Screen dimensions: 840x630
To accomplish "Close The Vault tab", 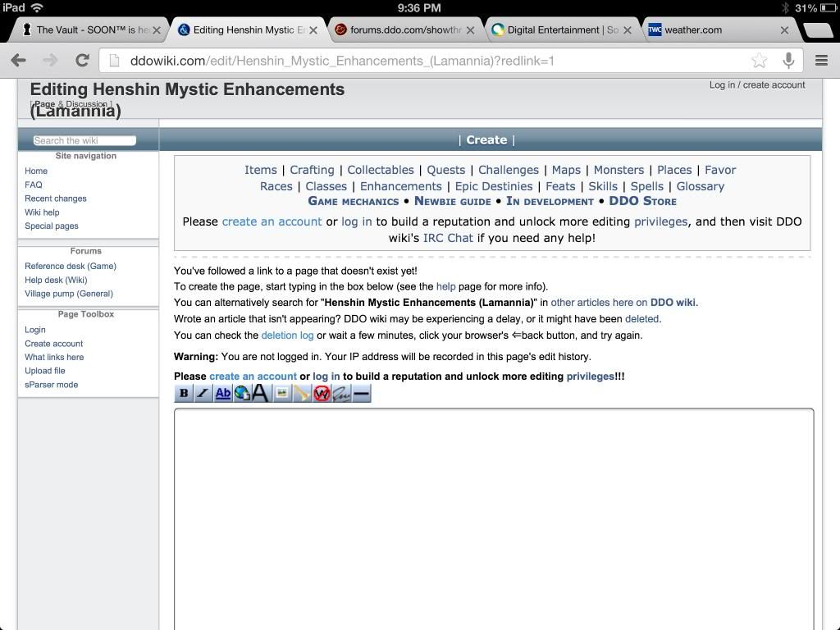I will [157, 30].
